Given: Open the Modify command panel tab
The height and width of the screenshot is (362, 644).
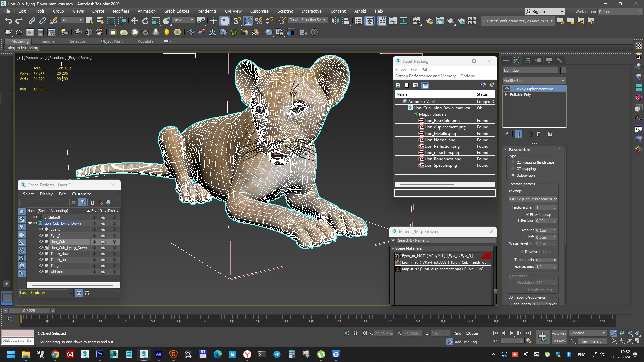Looking at the screenshot, I should coord(517,60).
